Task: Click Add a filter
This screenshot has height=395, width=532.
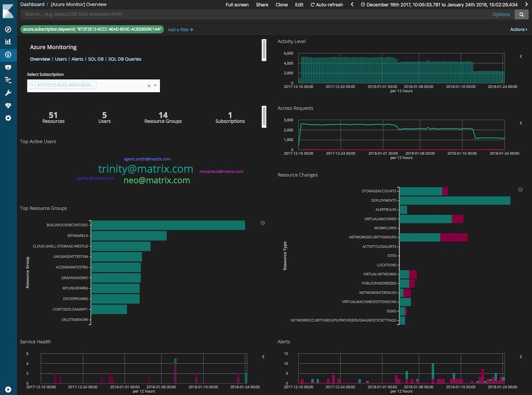Action: [x=180, y=30]
